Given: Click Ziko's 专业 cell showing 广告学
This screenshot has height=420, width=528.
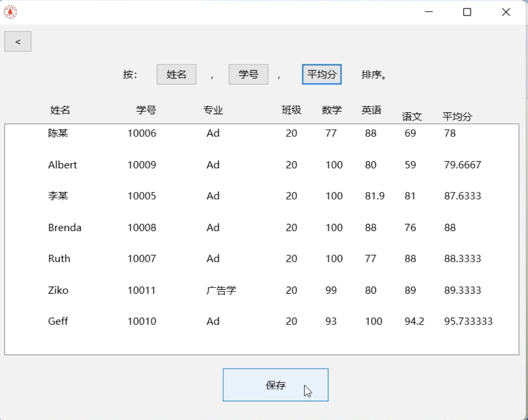Looking at the screenshot, I should (221, 290).
